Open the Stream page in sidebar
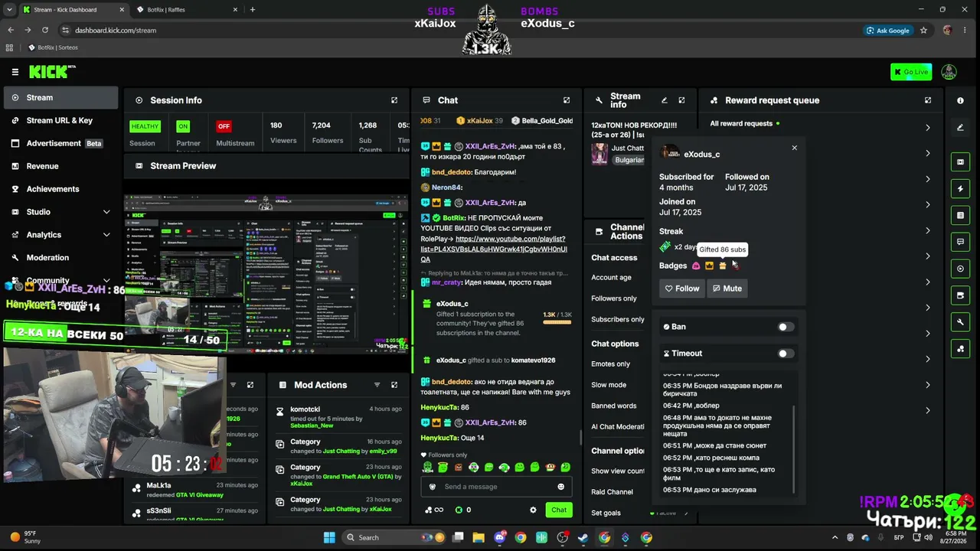Image resolution: width=980 pixels, height=551 pixels. click(x=61, y=97)
